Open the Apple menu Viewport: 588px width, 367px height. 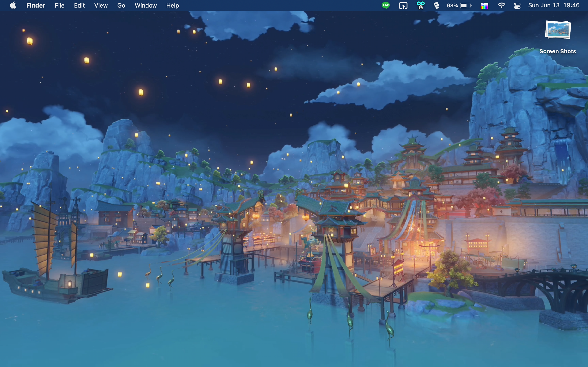point(13,5)
